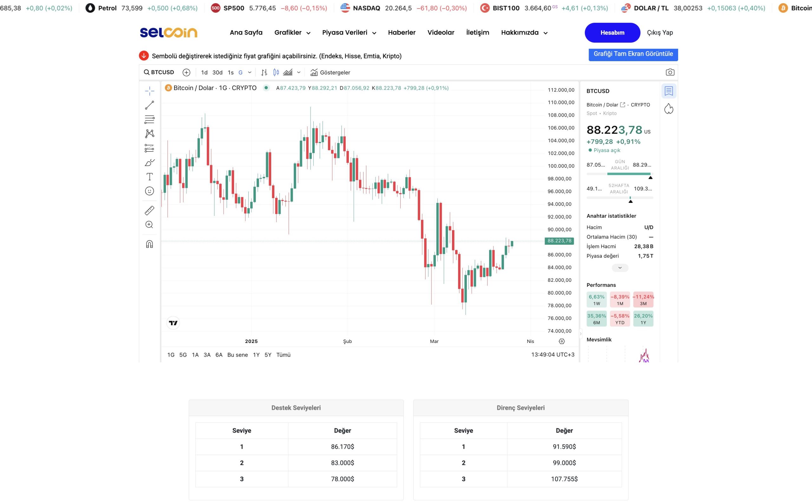Click the NASDAQ ticker item
This screenshot has width=812, height=504.
pyautogui.click(x=403, y=8)
